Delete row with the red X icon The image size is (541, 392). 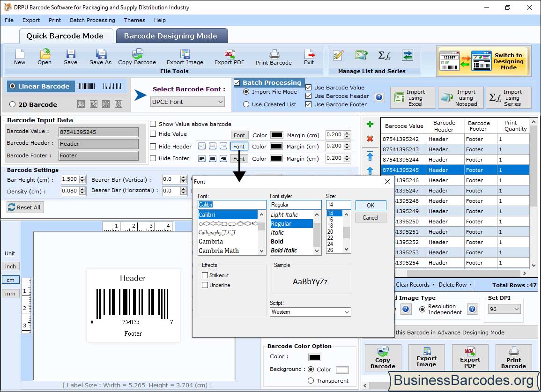pyautogui.click(x=370, y=139)
